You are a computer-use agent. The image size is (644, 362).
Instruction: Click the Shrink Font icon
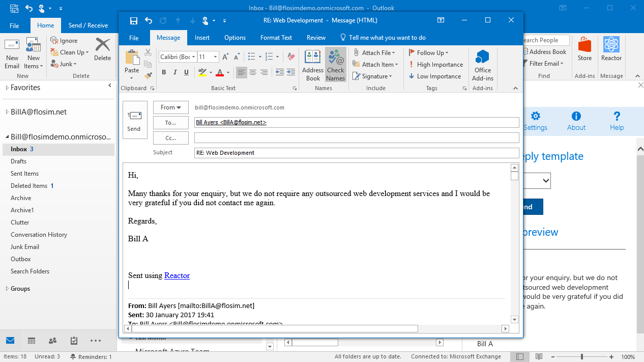click(x=237, y=57)
